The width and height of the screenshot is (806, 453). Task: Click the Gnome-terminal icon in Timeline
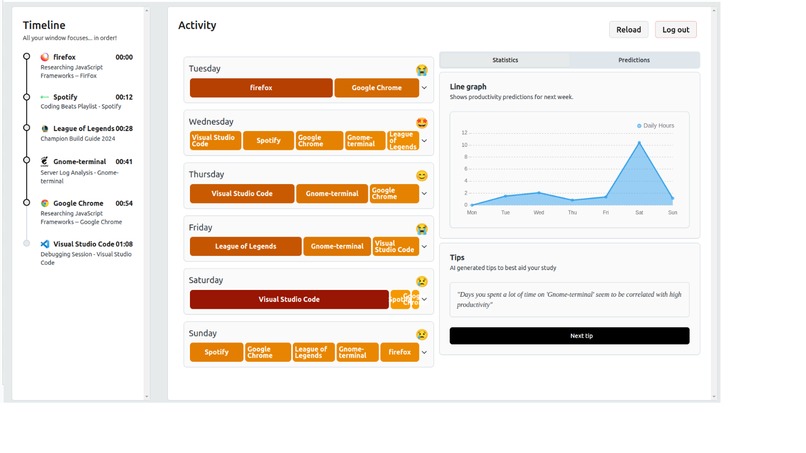coord(45,161)
